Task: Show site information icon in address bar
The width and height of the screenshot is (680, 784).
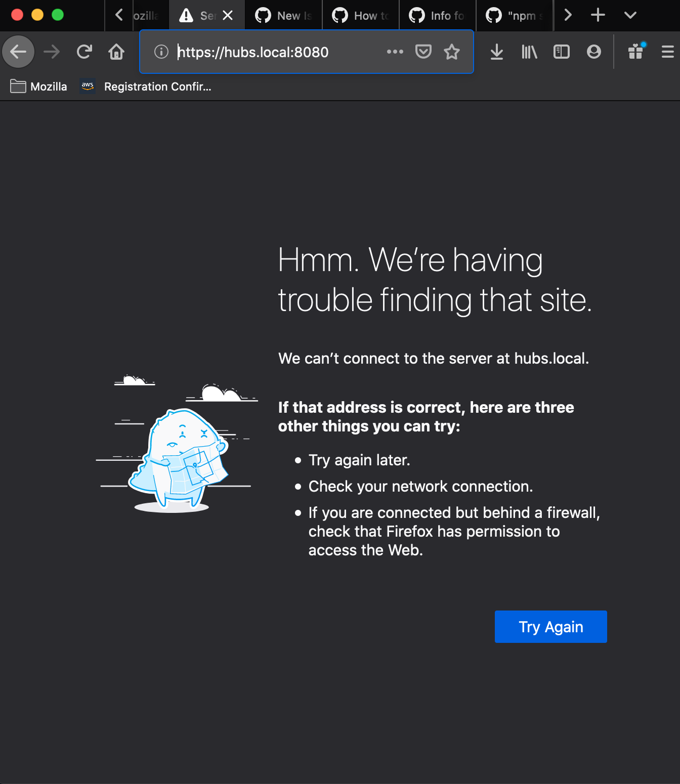Action: coord(161,52)
